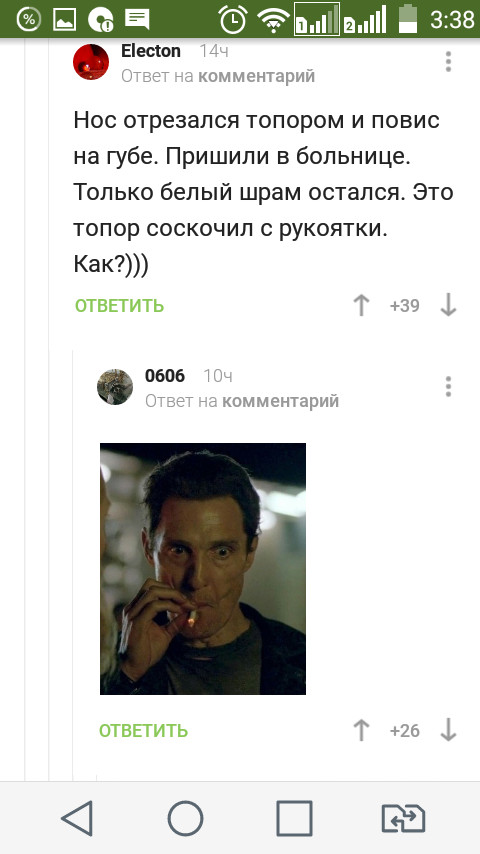Viewport: 480px width, 854px height.
Task: Go to parent via 0606's "комментарий" link
Action: point(281,401)
